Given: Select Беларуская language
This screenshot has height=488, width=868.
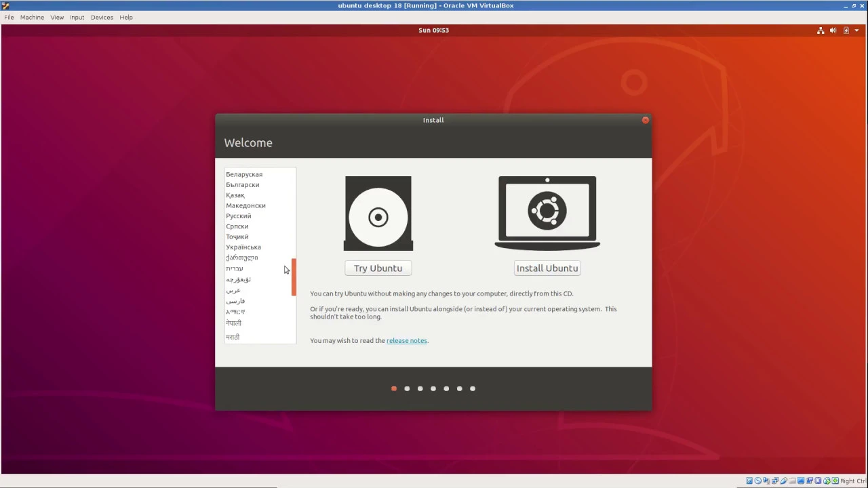Looking at the screenshot, I should [244, 174].
